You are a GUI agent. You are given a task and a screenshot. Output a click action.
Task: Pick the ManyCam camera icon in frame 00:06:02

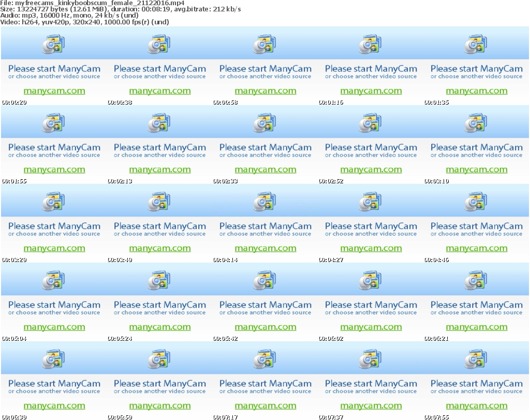[370, 280]
